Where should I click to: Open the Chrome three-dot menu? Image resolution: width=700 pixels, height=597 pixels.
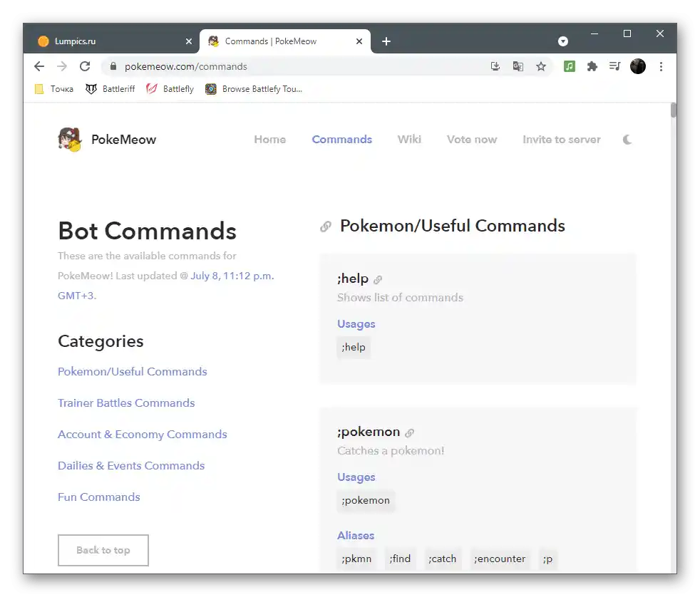point(661,66)
